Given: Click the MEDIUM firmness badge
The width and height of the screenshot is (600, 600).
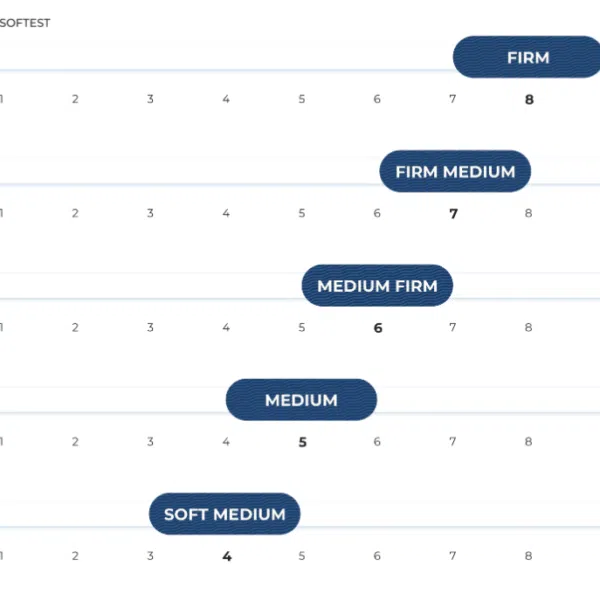Looking at the screenshot, I should tap(302, 400).
